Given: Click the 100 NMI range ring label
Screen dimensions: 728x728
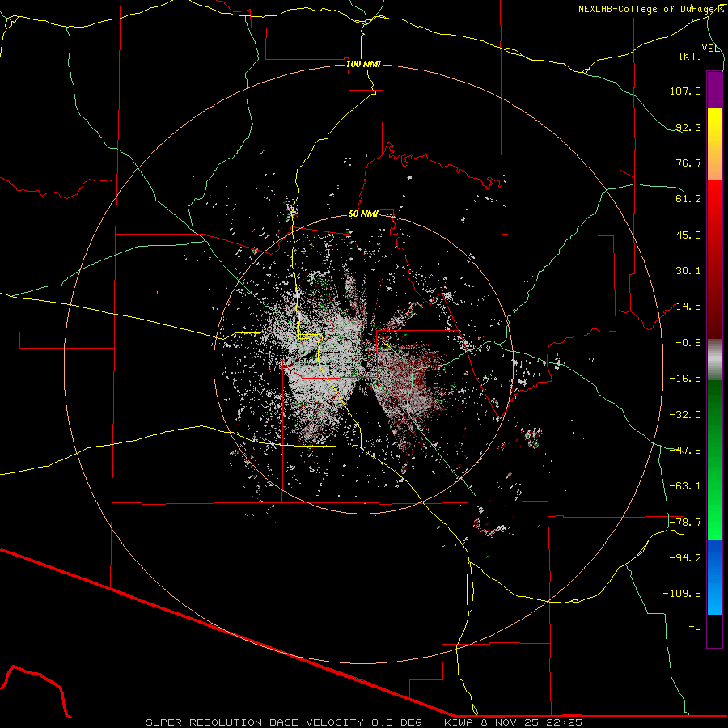Looking at the screenshot, I should click(363, 64).
